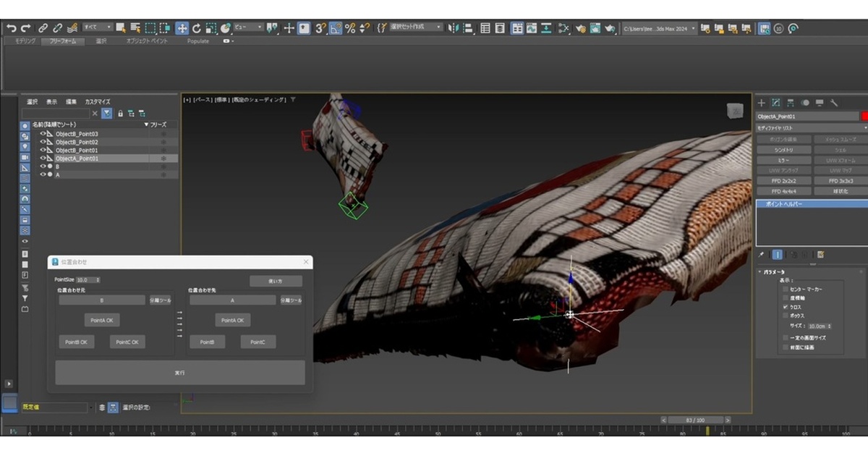Toggle the Spinner Snap icon
This screenshot has width=868, height=456.
coord(365,28)
